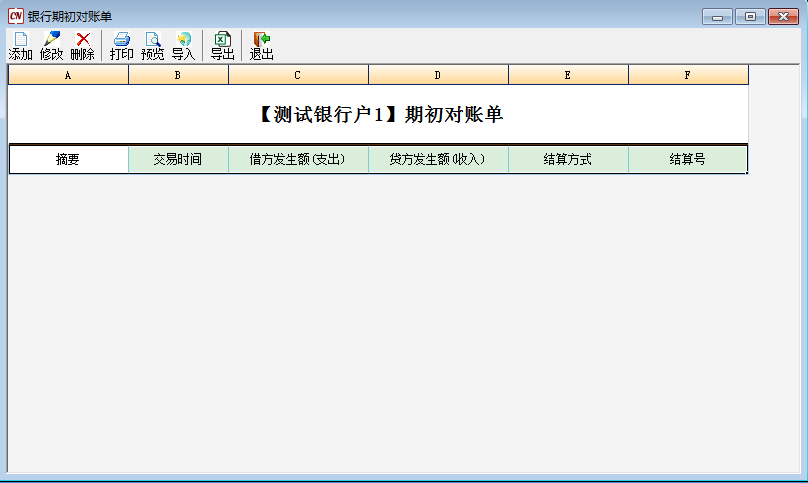Image resolution: width=808 pixels, height=483 pixels.
Task: Select column header B
Action: coord(178,75)
